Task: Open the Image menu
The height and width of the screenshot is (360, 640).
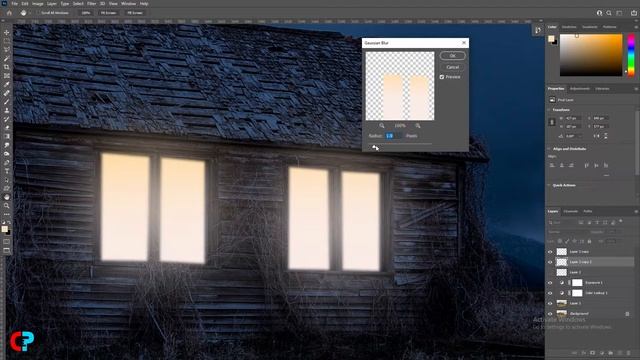Action: click(x=38, y=4)
